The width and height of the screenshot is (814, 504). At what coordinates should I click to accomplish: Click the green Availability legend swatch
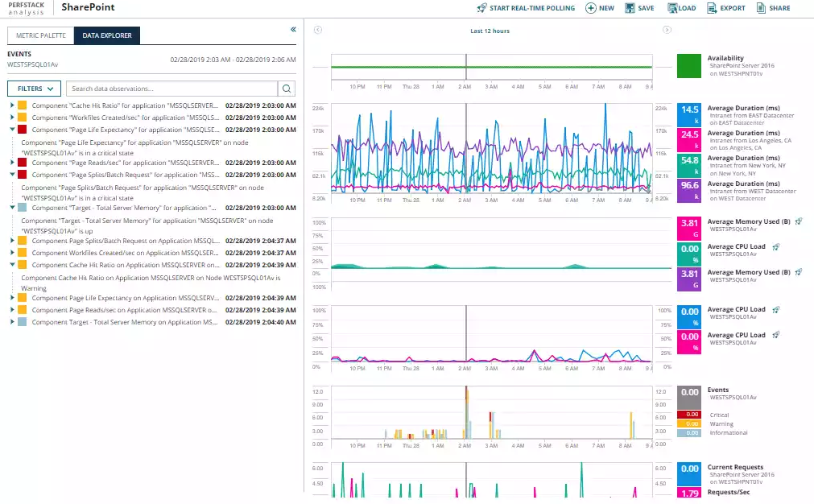tap(689, 66)
